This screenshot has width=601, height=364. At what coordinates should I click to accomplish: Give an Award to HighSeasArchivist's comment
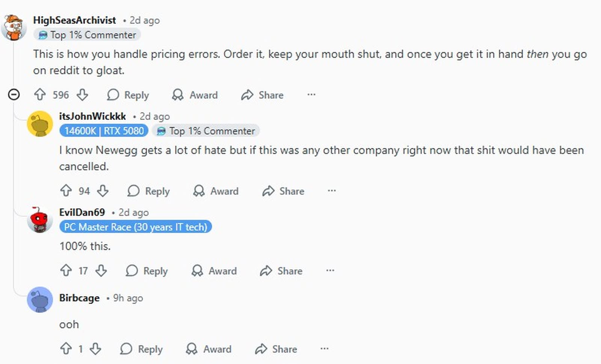tap(195, 95)
